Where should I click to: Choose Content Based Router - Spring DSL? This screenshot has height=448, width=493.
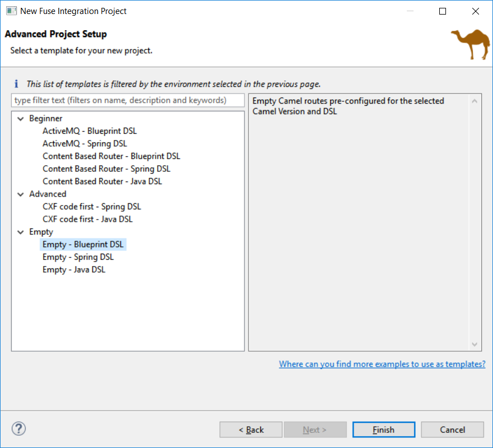106,169
